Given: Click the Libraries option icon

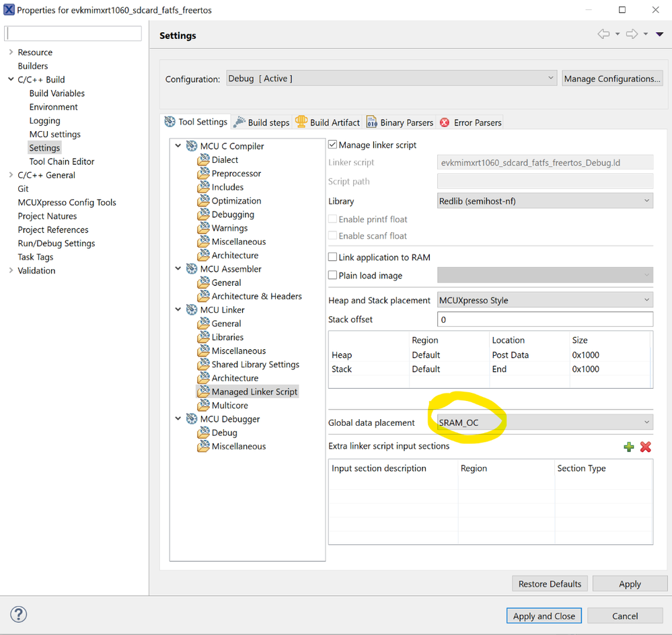Looking at the screenshot, I should coord(203,337).
